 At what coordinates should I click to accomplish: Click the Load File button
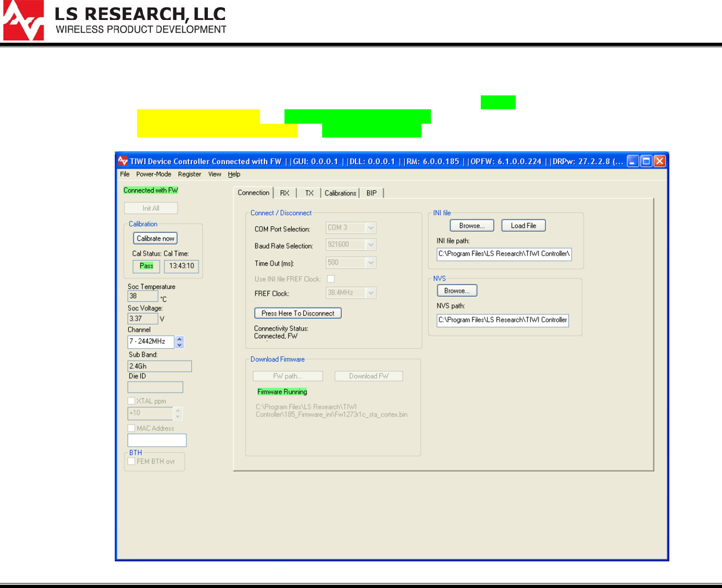click(x=523, y=226)
